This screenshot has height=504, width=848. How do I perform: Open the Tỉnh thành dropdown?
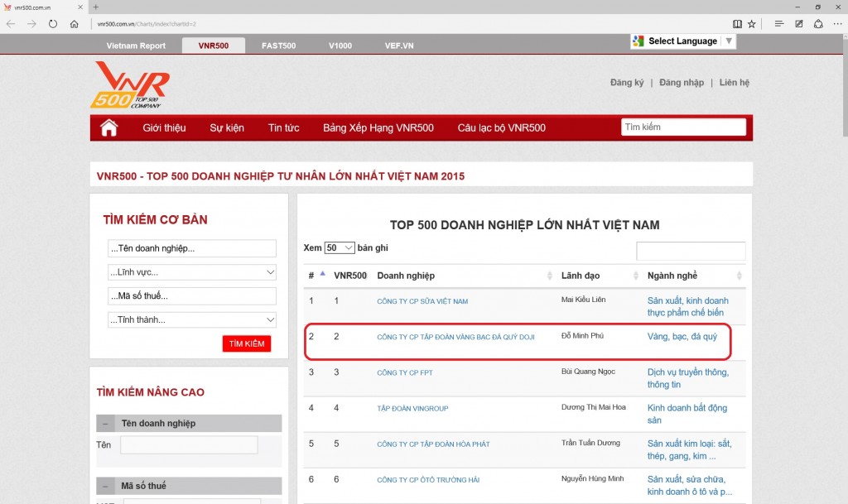pos(192,319)
